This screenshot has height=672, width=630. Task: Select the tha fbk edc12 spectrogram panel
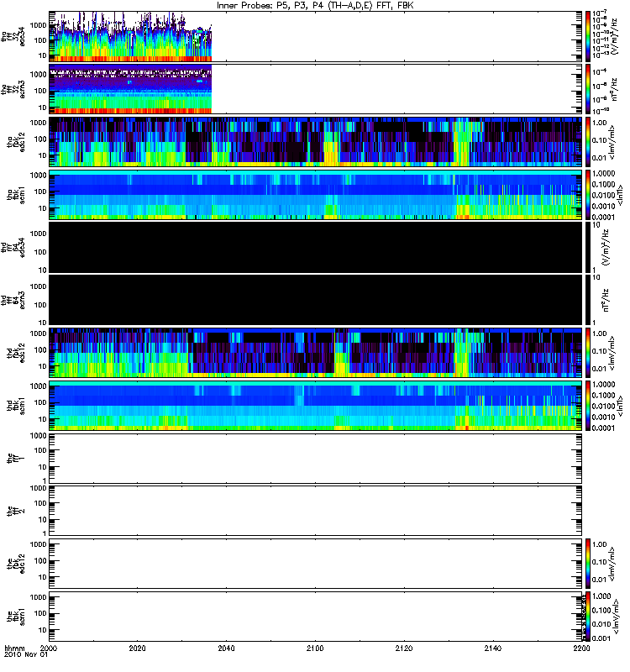pyautogui.click(x=316, y=142)
